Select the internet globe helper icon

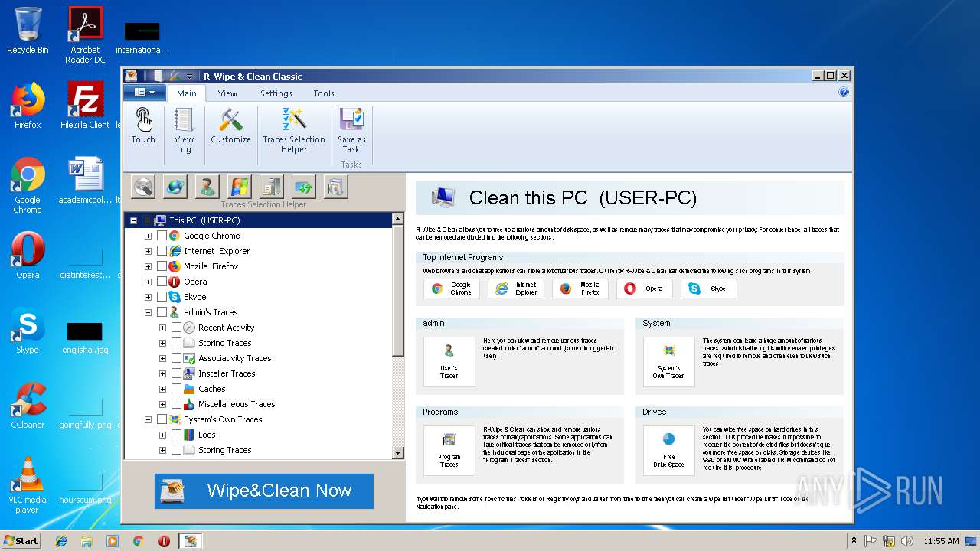(175, 187)
